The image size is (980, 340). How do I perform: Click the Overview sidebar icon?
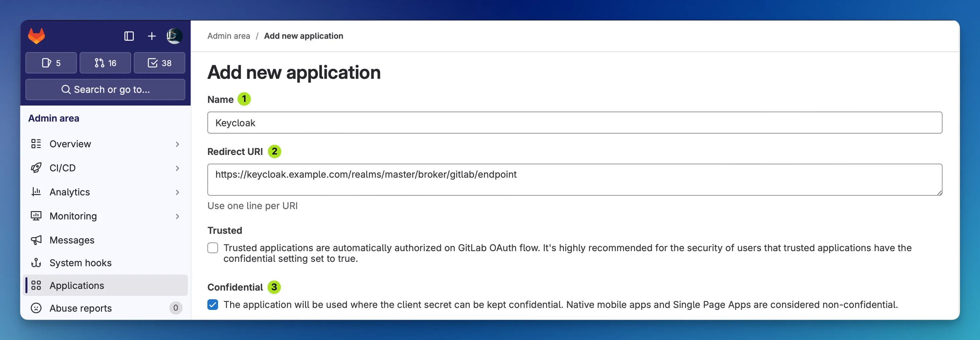[36, 144]
